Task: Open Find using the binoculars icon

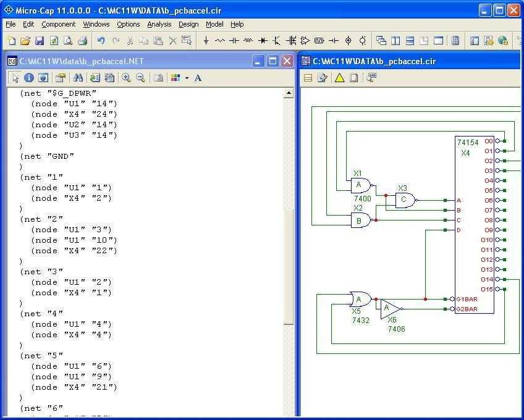Action: [78, 78]
